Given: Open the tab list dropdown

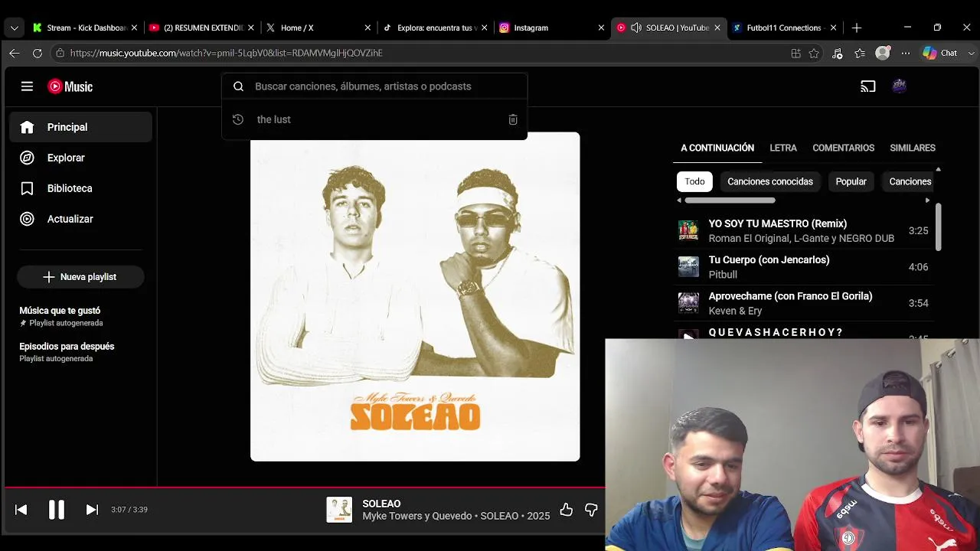Looking at the screenshot, I should tap(15, 28).
